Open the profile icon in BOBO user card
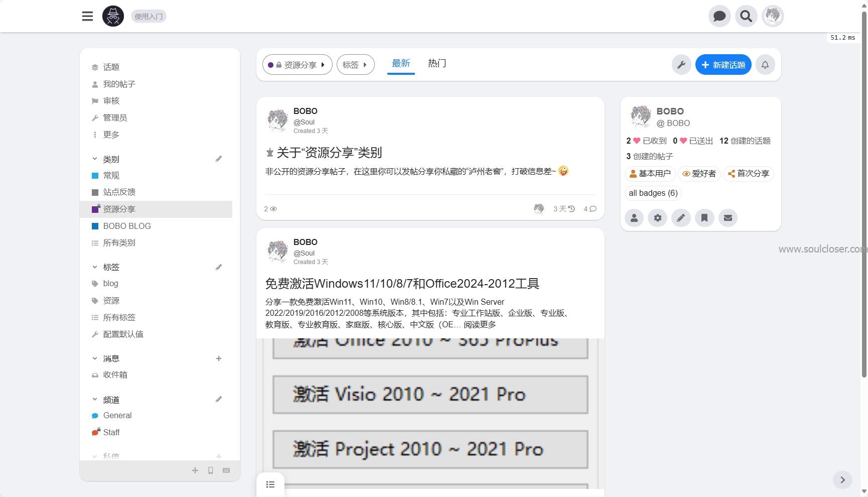The width and height of the screenshot is (868, 497). pos(634,218)
